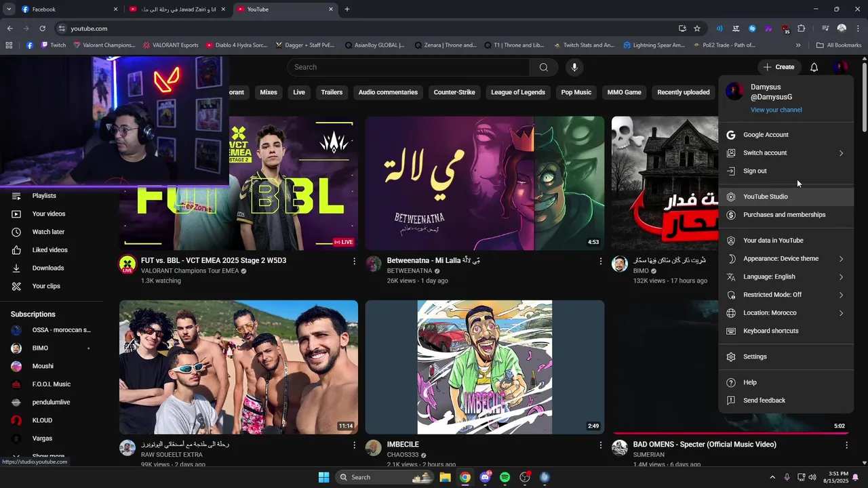Expand Location: Morocco options
The image size is (868, 488).
[786, 313]
